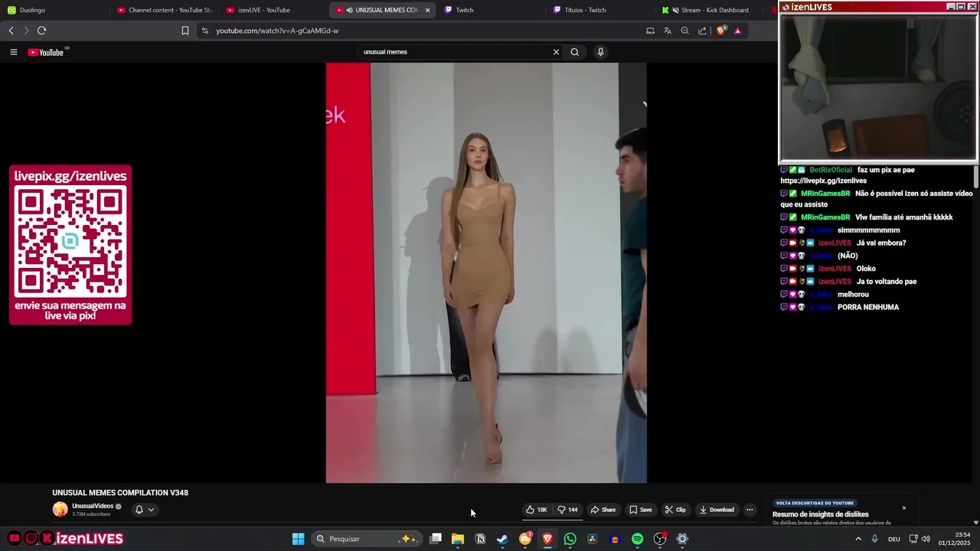Open OBS Studio from the taskbar

[660, 539]
